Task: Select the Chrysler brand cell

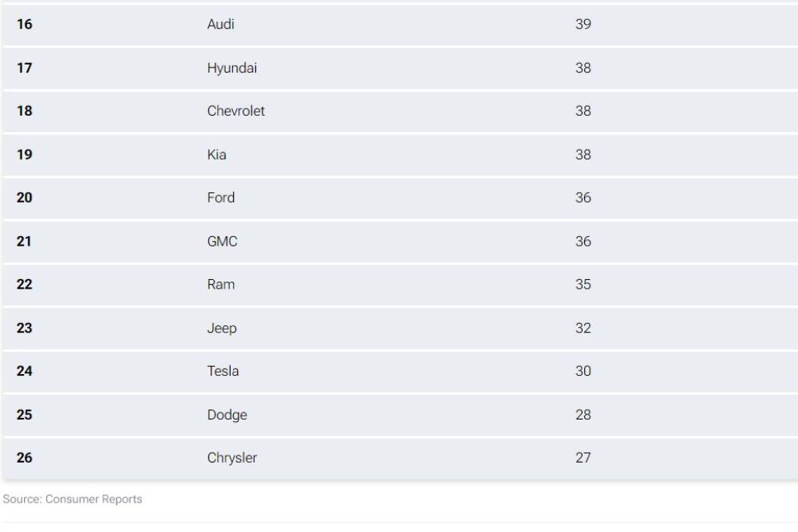Action: point(232,458)
